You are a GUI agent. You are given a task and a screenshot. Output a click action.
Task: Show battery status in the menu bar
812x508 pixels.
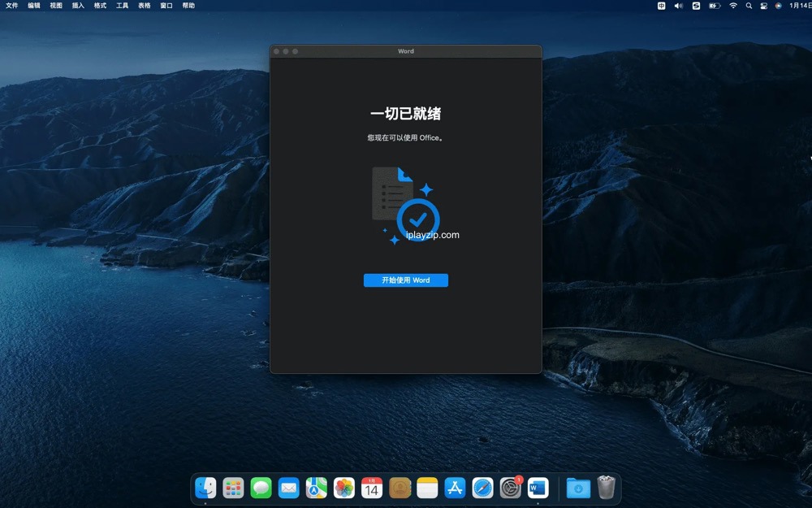click(715, 6)
